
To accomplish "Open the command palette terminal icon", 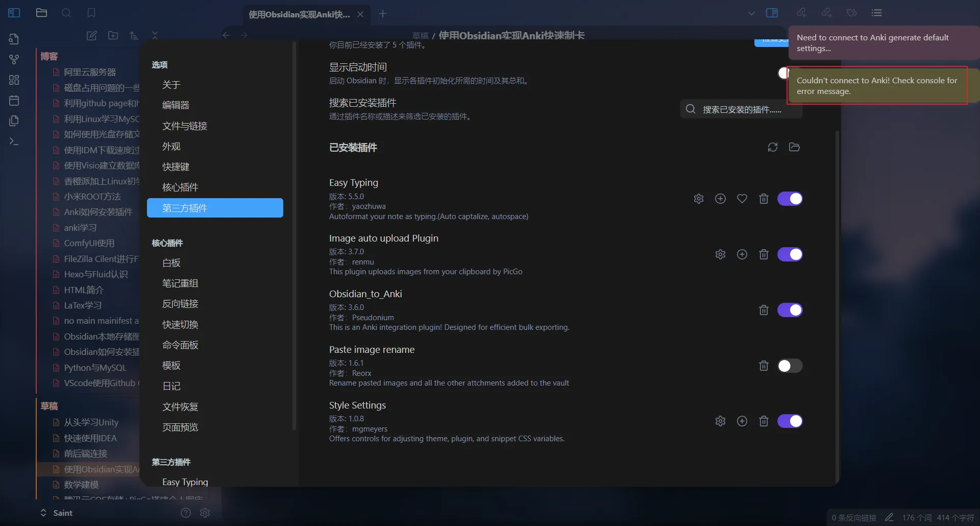I will [x=14, y=141].
